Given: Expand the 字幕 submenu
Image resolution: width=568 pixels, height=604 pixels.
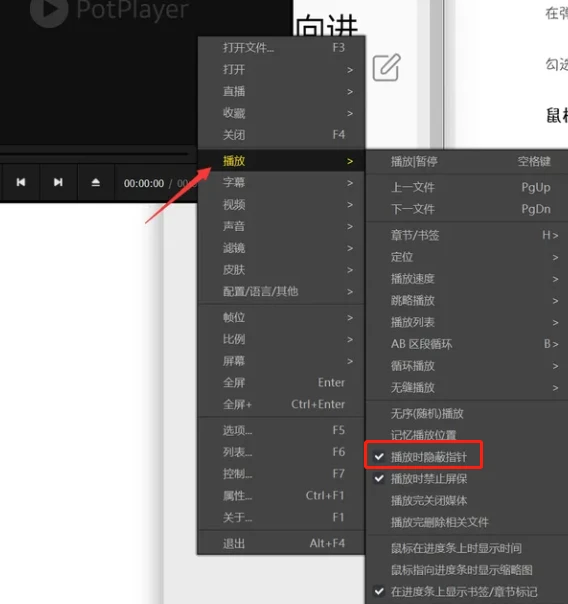Looking at the screenshot, I should [x=281, y=182].
